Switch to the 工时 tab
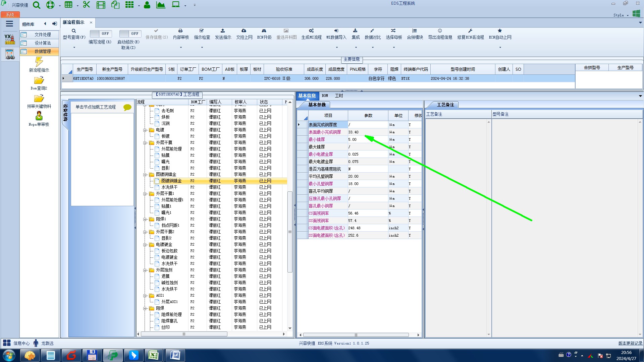Screen dimensions: 644x362 (339, 96)
